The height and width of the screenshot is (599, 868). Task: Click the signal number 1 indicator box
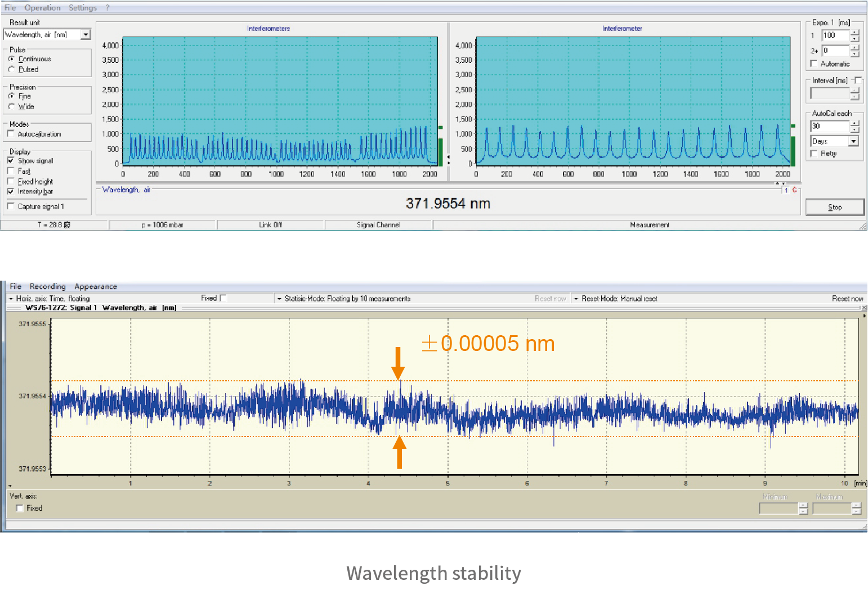(x=786, y=190)
